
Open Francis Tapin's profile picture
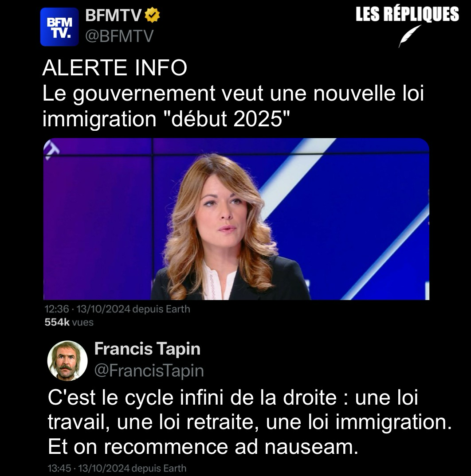(x=67, y=360)
